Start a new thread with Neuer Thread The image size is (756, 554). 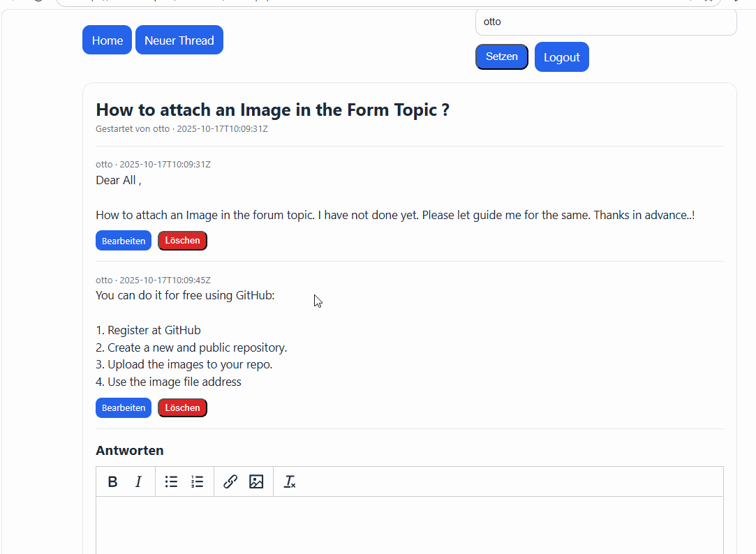pos(179,40)
